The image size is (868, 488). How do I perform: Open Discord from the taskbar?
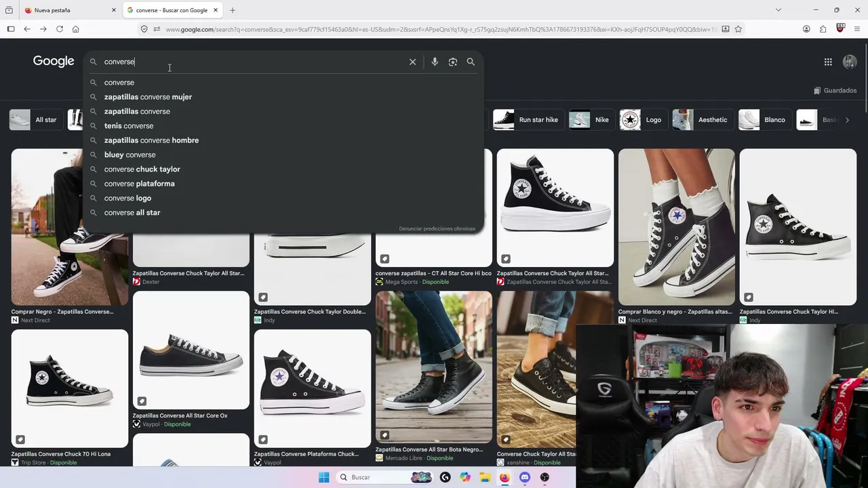524,477
